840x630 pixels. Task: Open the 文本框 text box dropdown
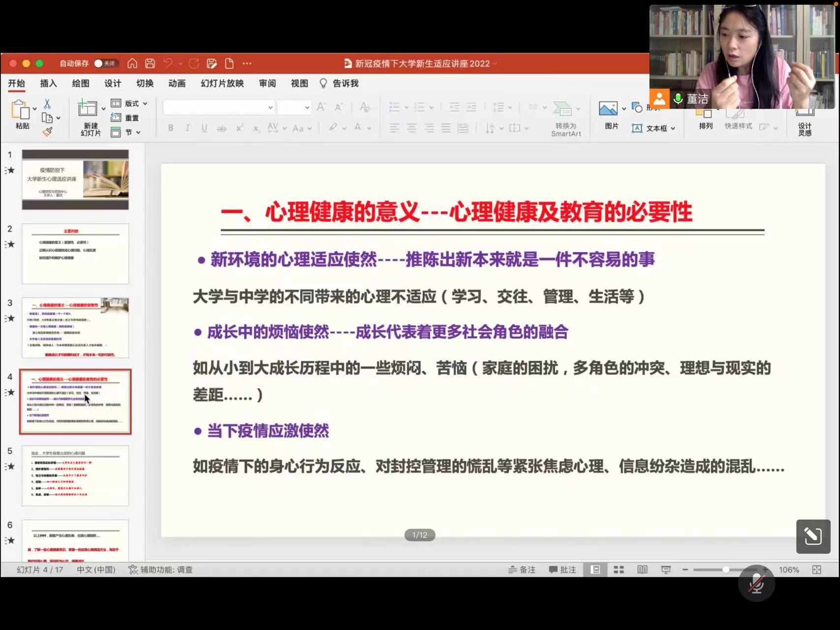point(654,128)
